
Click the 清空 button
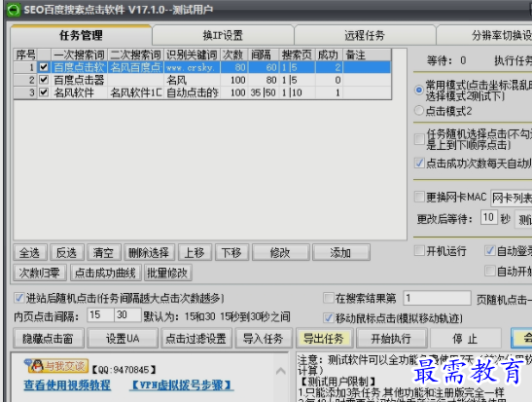point(103,253)
